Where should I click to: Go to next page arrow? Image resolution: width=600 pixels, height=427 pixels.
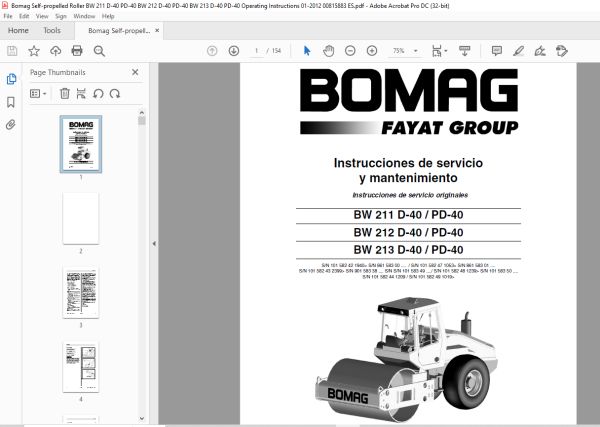pos(234,51)
